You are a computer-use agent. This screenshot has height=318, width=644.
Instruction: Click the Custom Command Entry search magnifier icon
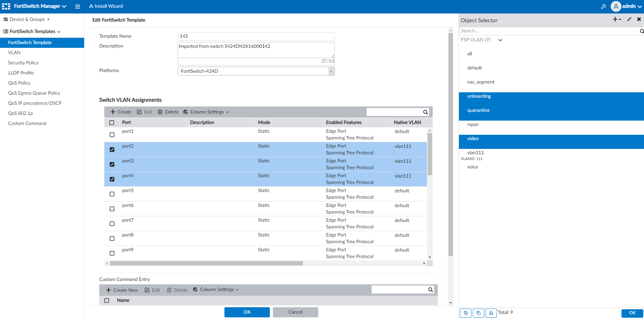(431, 290)
